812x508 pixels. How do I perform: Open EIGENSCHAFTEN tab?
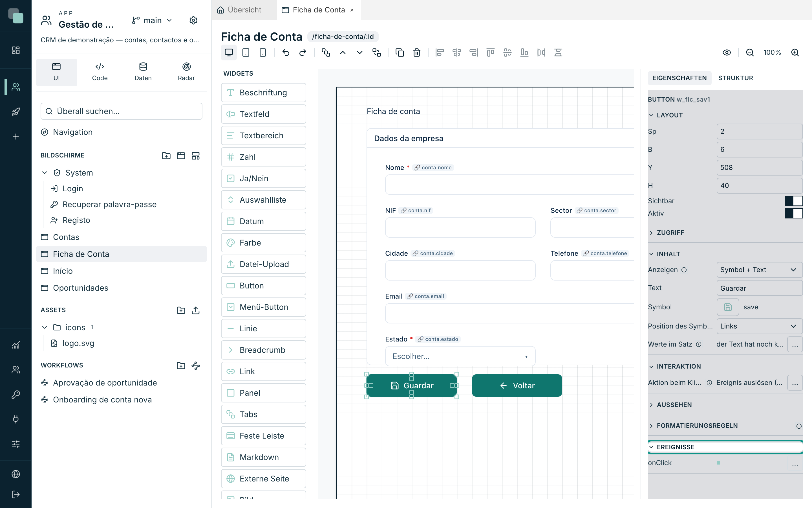tap(679, 78)
